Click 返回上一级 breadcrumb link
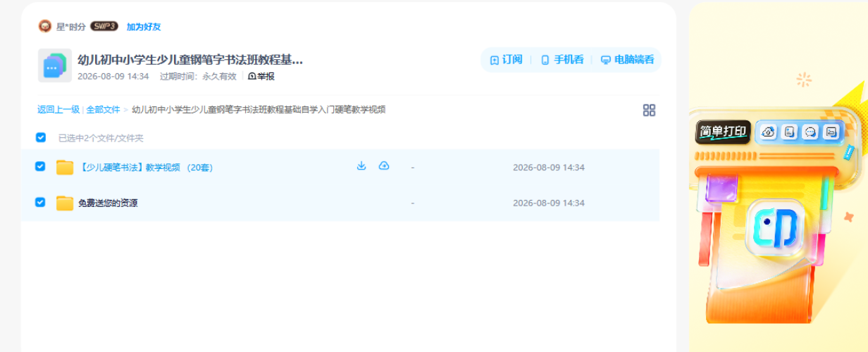 (58, 110)
